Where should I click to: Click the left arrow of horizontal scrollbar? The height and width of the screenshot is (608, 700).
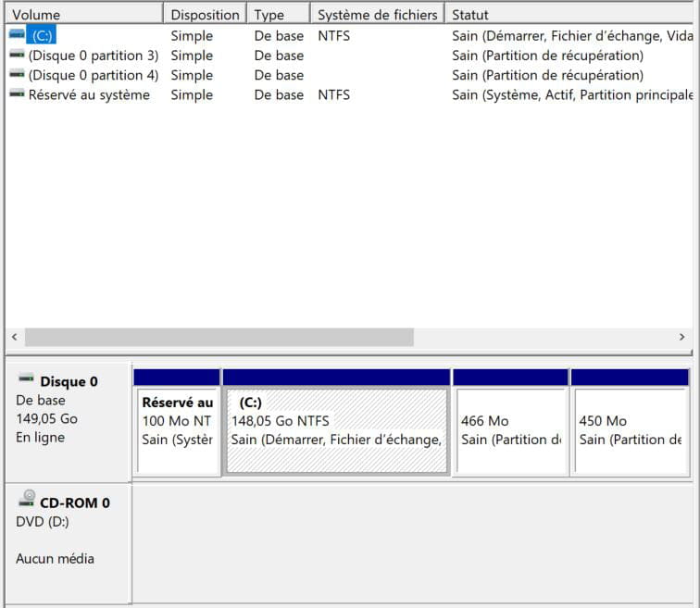[x=15, y=337]
